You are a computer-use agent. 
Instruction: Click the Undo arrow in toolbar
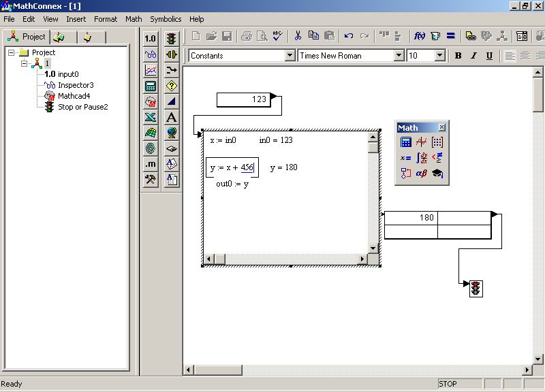tap(349, 36)
